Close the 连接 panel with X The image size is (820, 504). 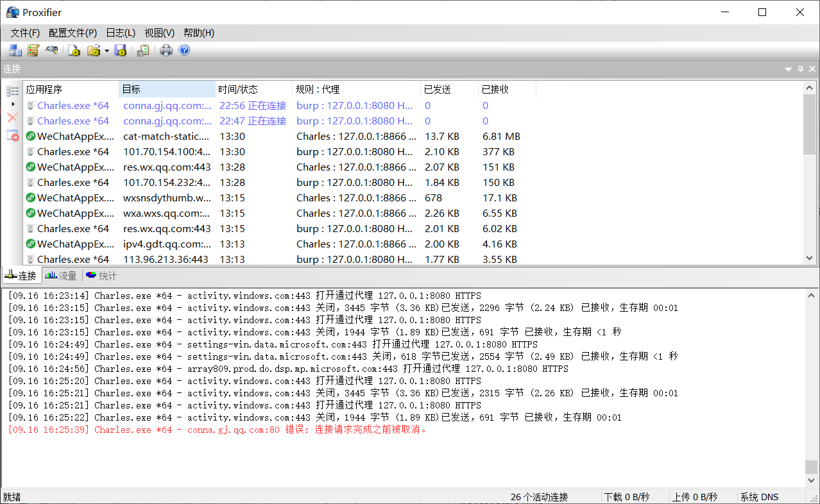[812, 69]
